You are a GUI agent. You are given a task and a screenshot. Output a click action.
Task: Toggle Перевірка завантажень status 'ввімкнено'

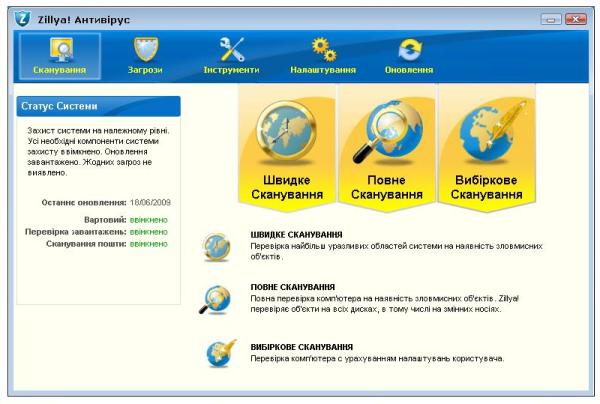coord(149,232)
